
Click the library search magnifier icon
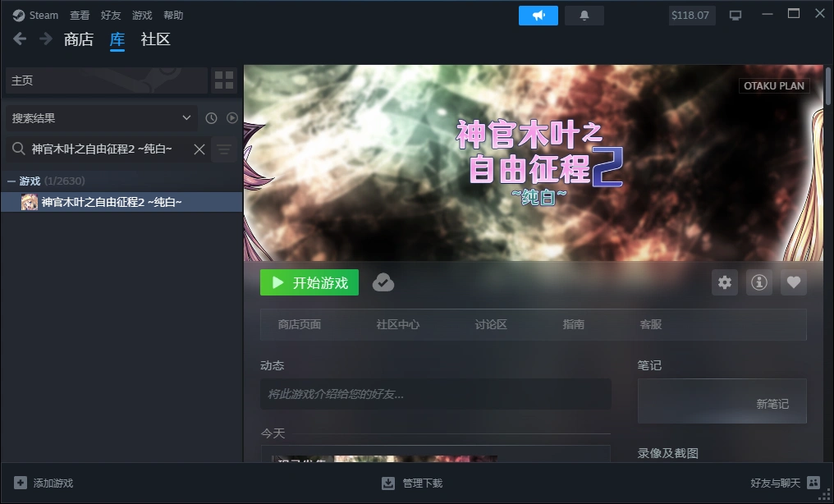[x=19, y=149]
